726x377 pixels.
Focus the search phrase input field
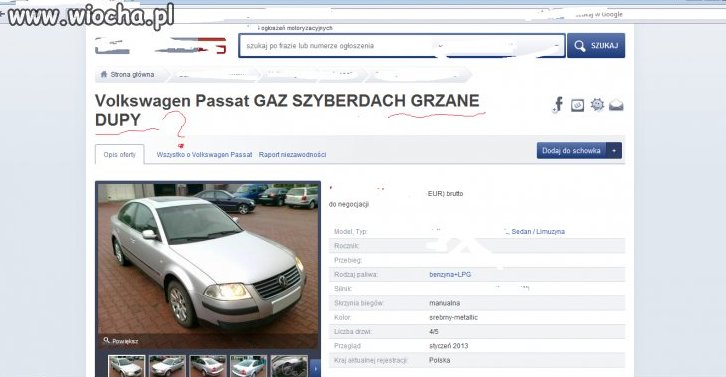point(401,45)
